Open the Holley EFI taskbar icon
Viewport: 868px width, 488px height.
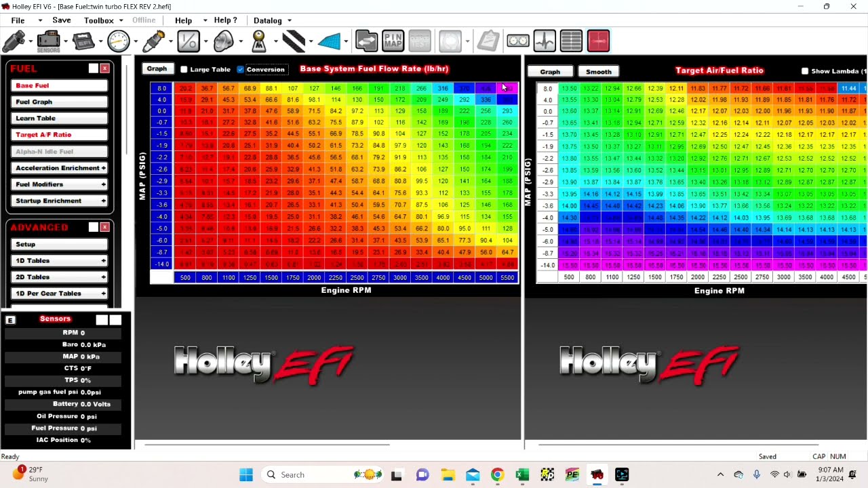tap(597, 474)
